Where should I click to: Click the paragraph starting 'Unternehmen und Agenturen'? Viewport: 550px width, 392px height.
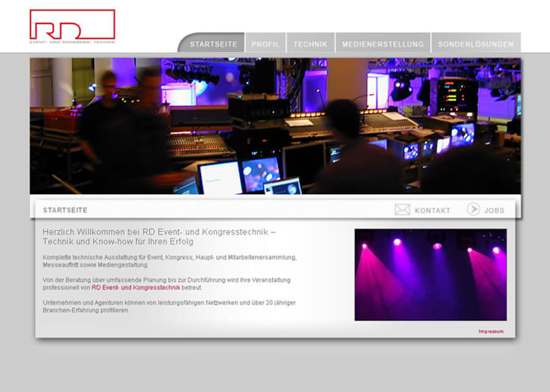169,306
